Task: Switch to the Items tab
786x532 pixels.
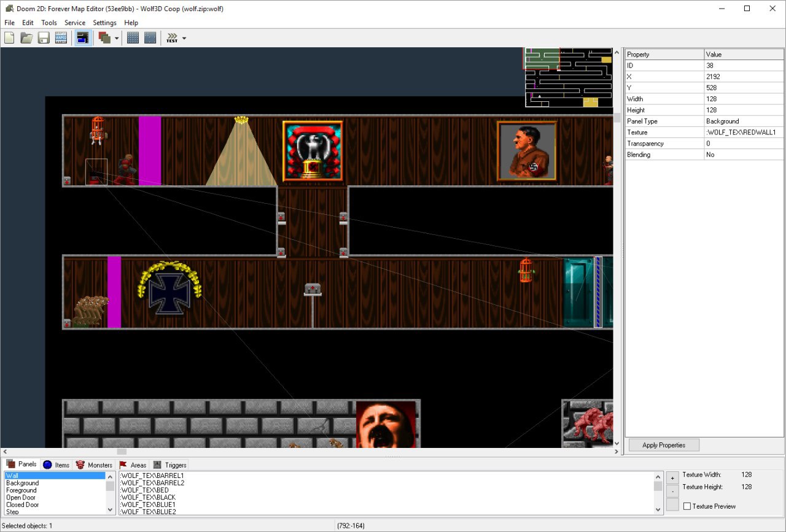Action: coord(56,465)
